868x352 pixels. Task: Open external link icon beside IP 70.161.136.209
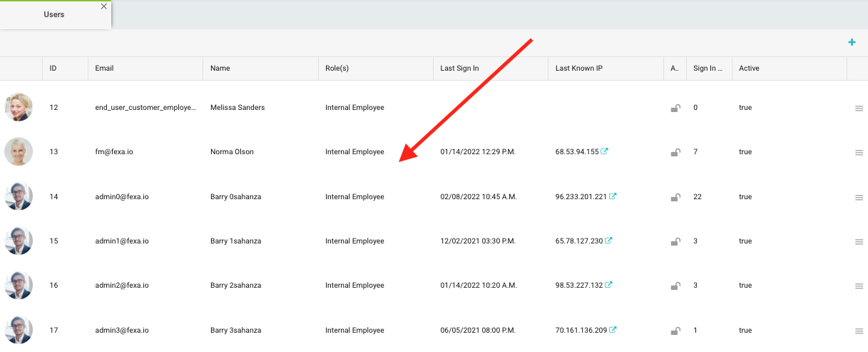coord(613,330)
